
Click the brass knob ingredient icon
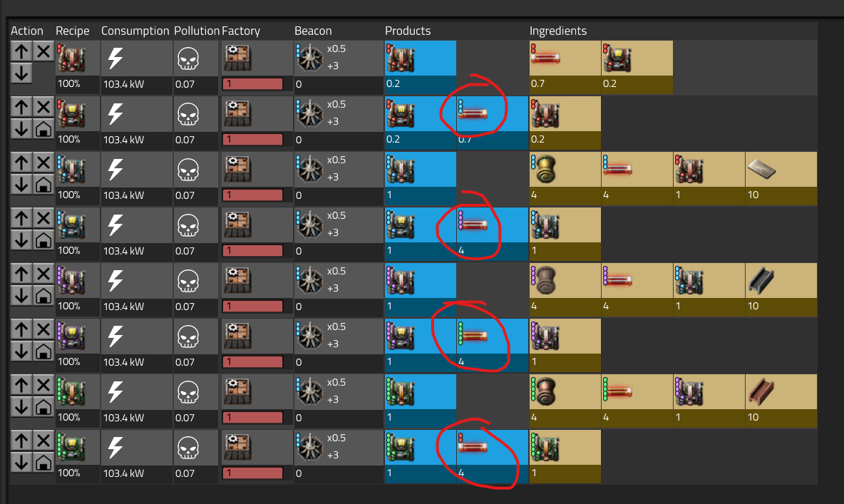(543, 170)
